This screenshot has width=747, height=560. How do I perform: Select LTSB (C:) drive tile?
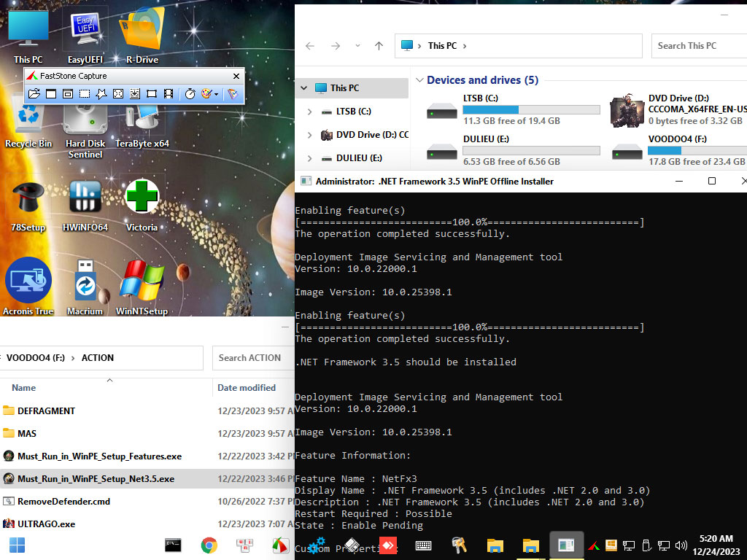(x=513, y=109)
